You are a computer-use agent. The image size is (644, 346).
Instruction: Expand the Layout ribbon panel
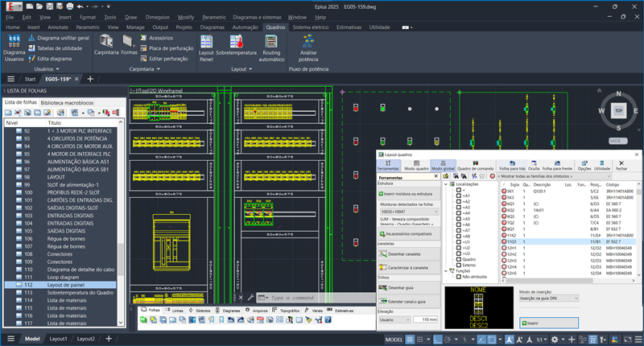click(x=242, y=69)
